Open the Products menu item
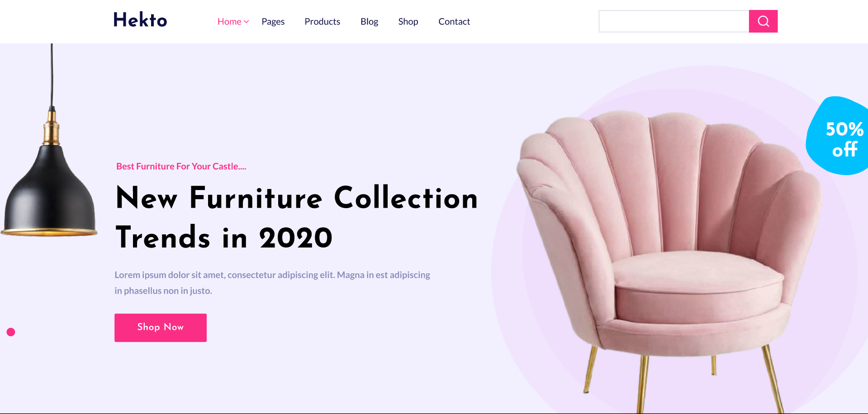868x414 pixels. [x=323, y=22]
